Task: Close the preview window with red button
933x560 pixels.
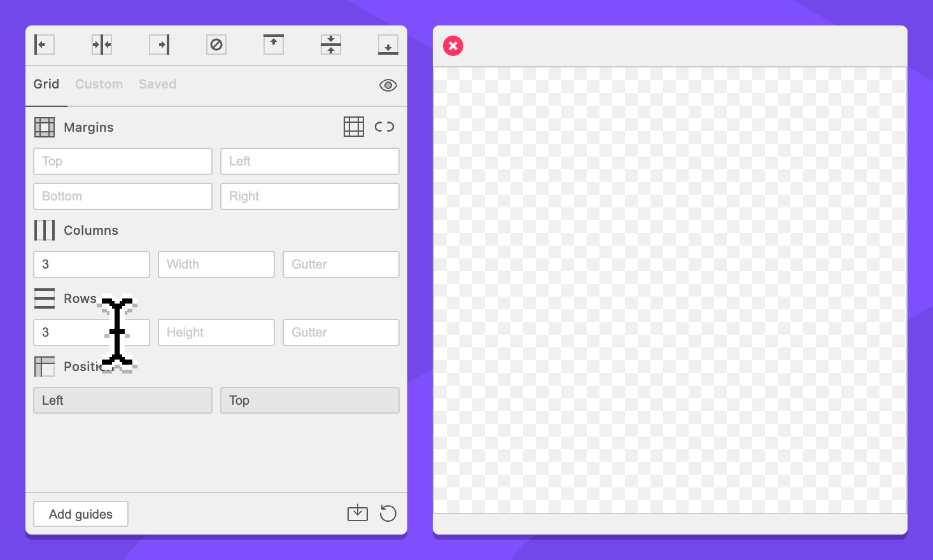Action: pos(453,46)
